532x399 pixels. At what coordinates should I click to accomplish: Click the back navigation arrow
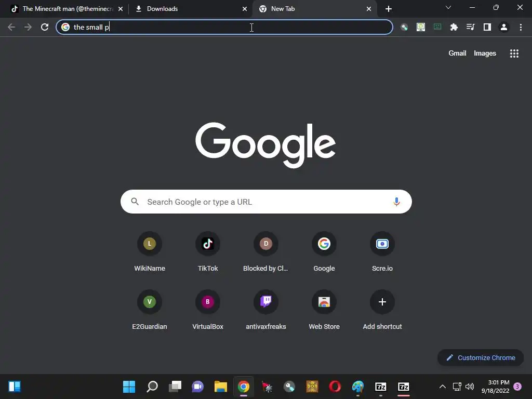[x=11, y=27]
